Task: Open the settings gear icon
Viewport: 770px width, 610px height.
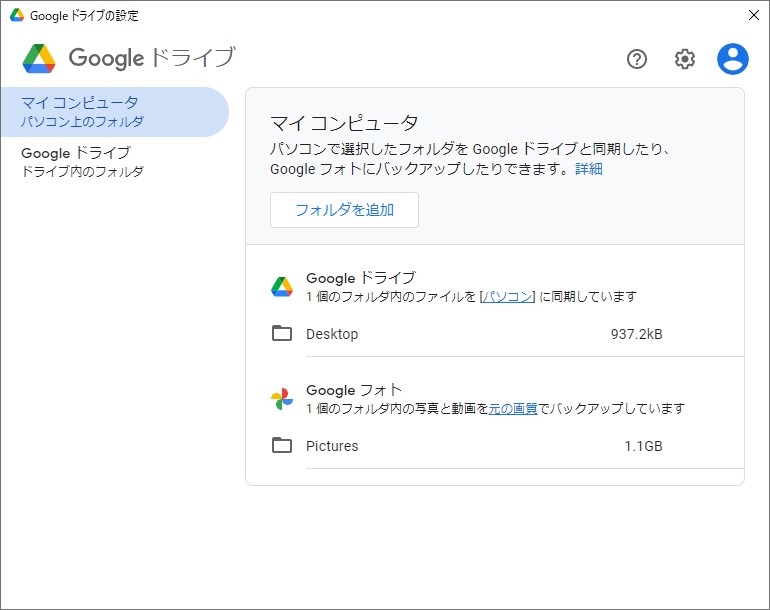Action: (x=685, y=59)
